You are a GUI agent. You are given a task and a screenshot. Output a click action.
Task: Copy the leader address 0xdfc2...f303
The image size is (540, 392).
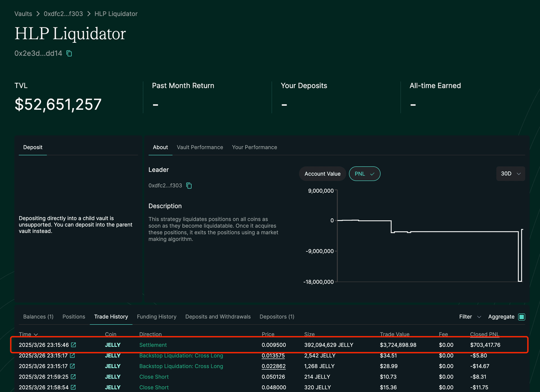(x=188, y=185)
